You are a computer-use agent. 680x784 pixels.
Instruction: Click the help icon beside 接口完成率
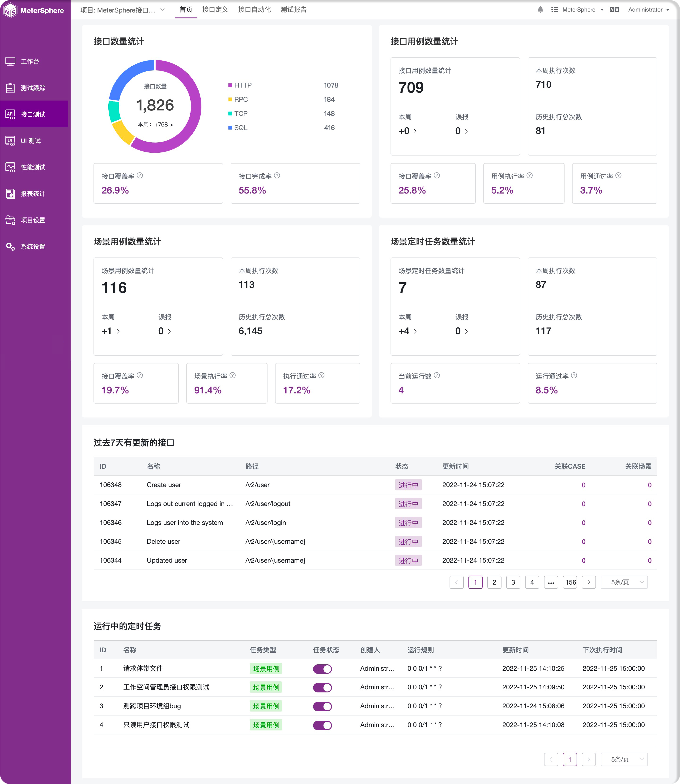[x=277, y=176]
